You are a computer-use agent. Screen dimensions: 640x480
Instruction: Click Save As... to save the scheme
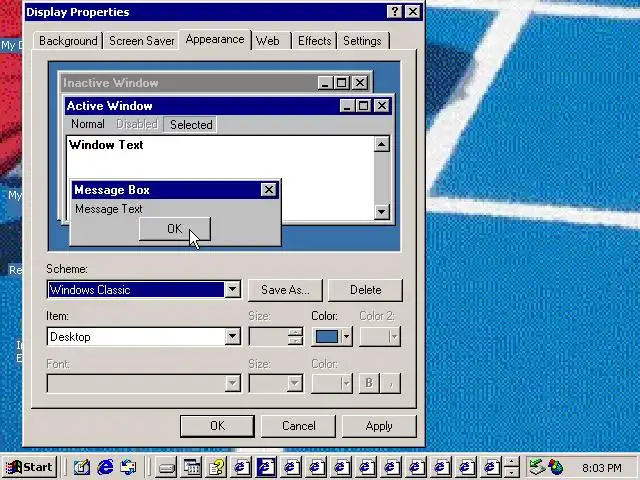click(x=285, y=290)
